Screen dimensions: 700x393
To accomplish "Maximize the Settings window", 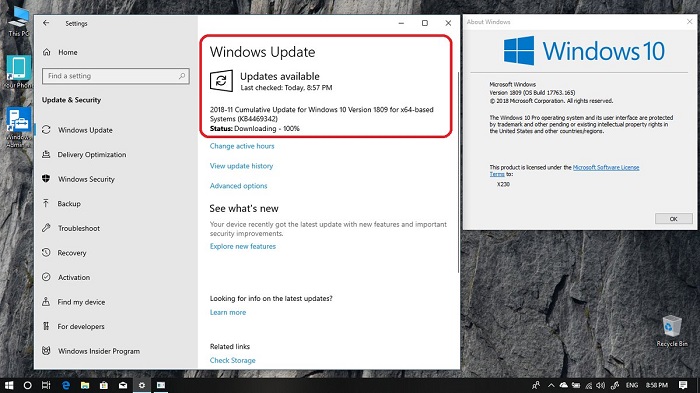I will pos(425,23).
